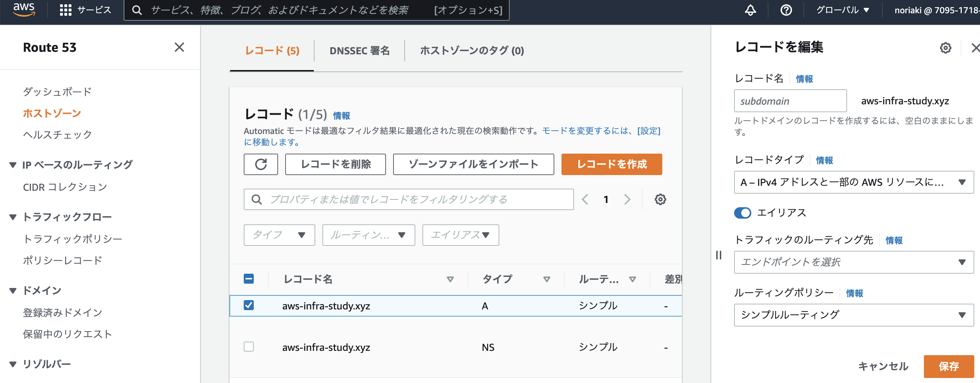Image resolution: width=980 pixels, height=383 pixels.
Task: Click the 保存 button to save the record
Action: point(949,366)
